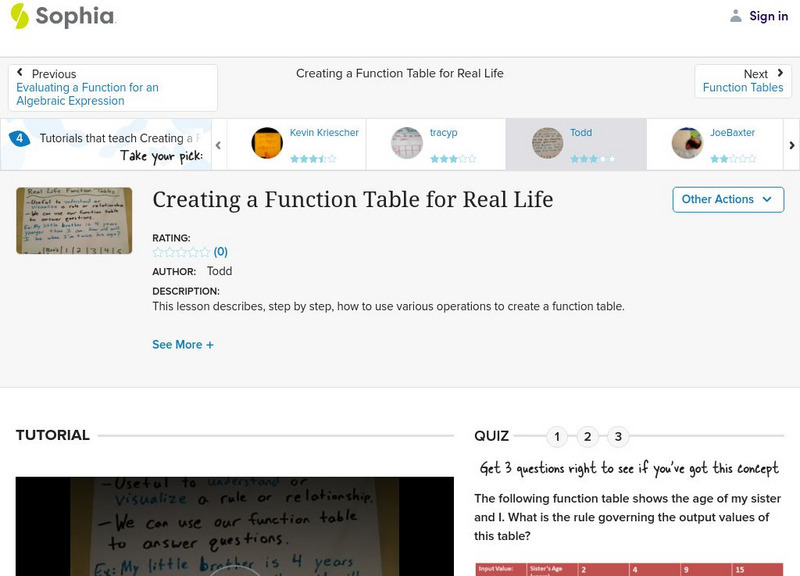Open tracyp's tutorial link

[443, 133]
